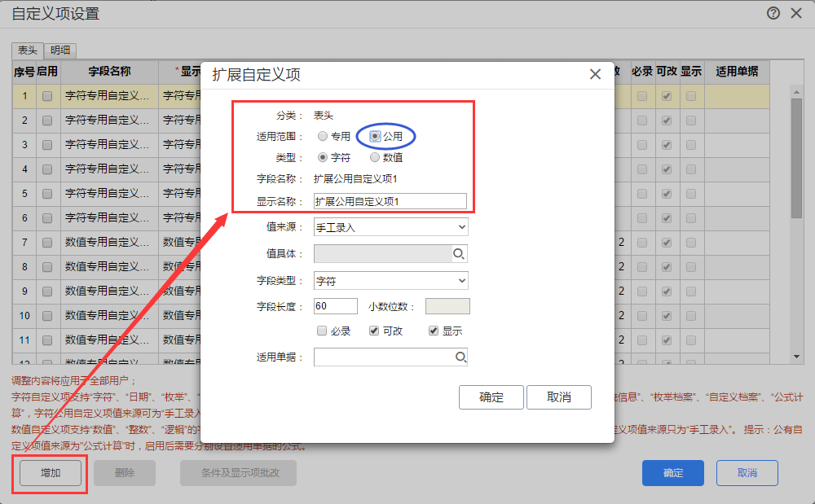Select the 专用 radio button
The width and height of the screenshot is (815, 504).
(x=322, y=136)
